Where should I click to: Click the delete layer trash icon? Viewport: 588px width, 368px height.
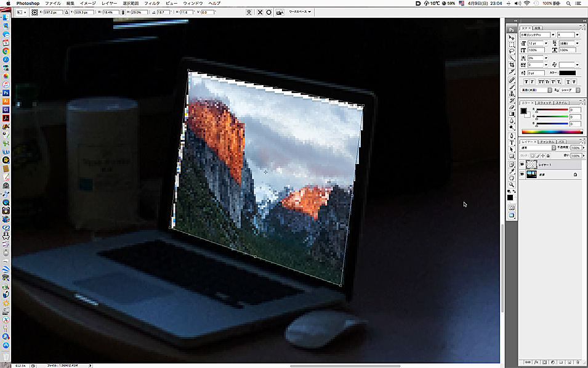coord(577,362)
